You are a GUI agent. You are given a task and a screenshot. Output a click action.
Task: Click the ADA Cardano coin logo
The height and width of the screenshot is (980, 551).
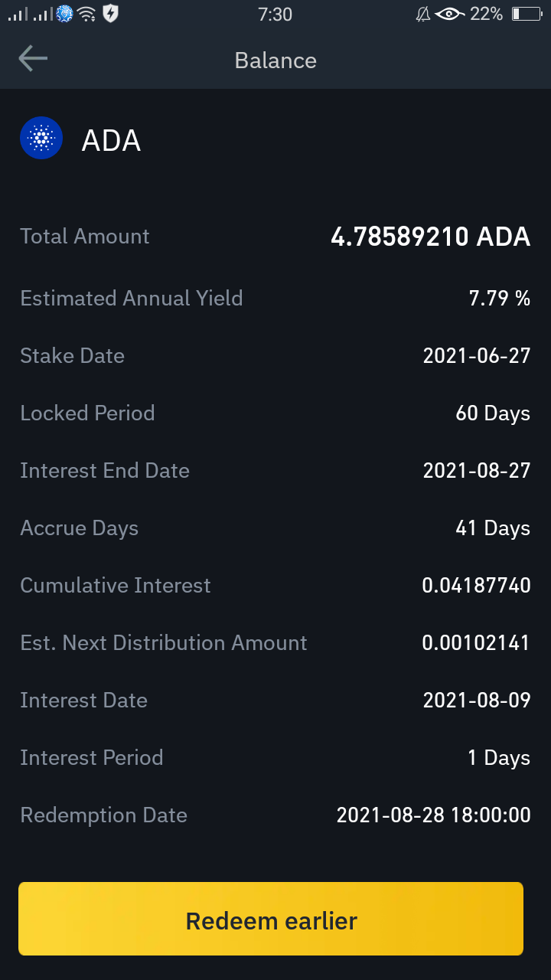coord(41,138)
